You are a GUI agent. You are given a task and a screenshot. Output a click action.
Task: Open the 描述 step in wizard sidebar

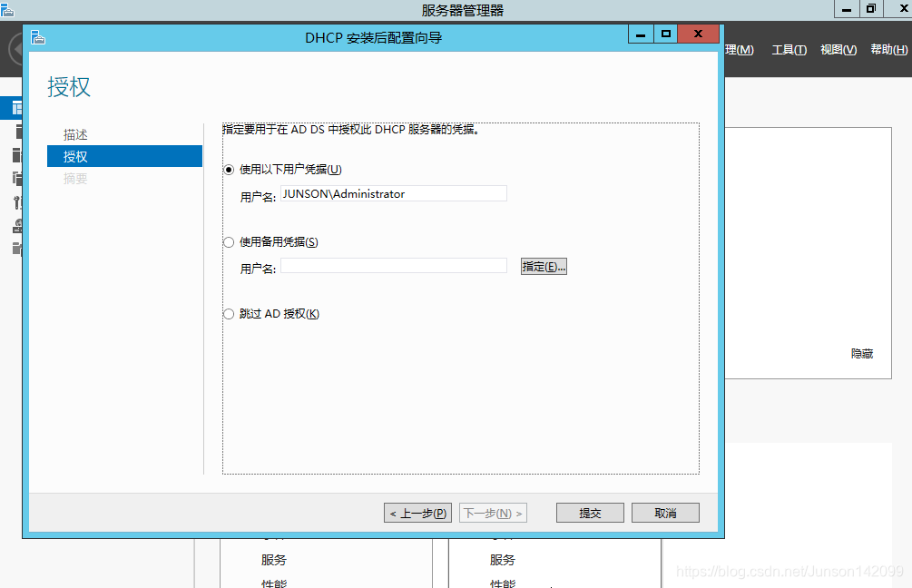75,135
